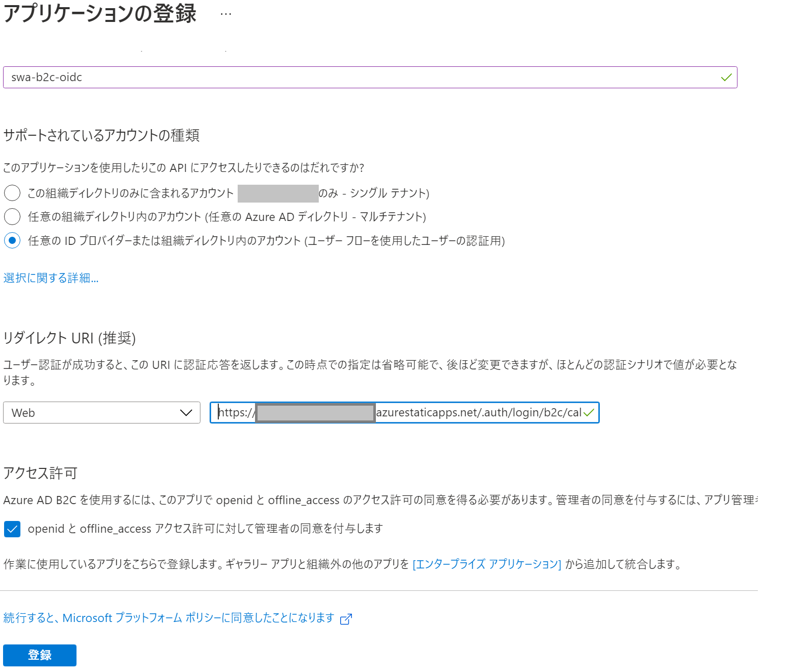Click the 登録 button

tap(40, 655)
